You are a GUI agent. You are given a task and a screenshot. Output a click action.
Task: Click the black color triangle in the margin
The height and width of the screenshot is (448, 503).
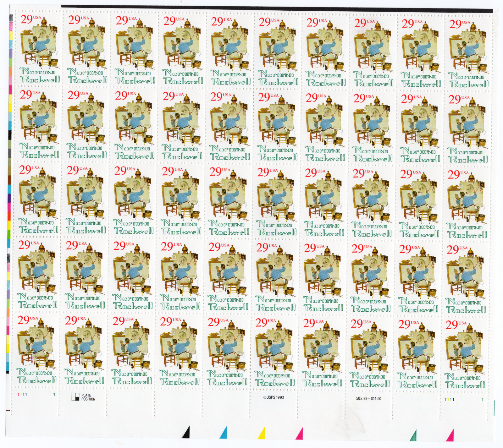(186, 432)
